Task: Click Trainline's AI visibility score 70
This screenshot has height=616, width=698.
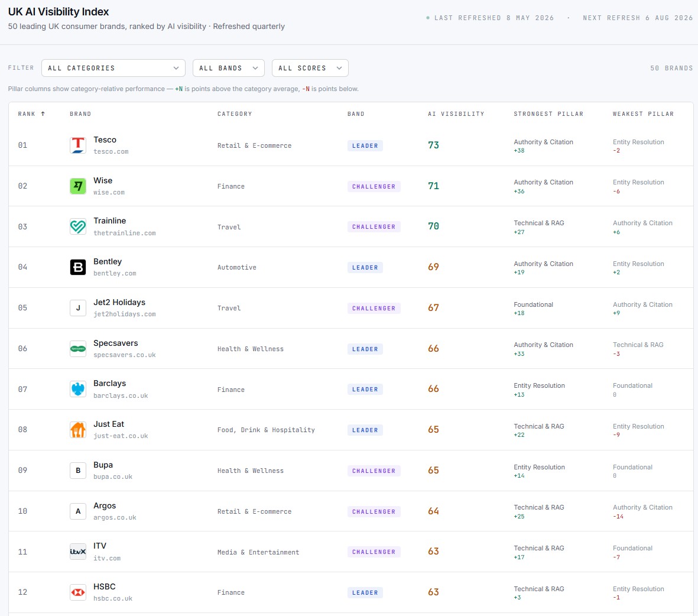Action: click(x=434, y=226)
